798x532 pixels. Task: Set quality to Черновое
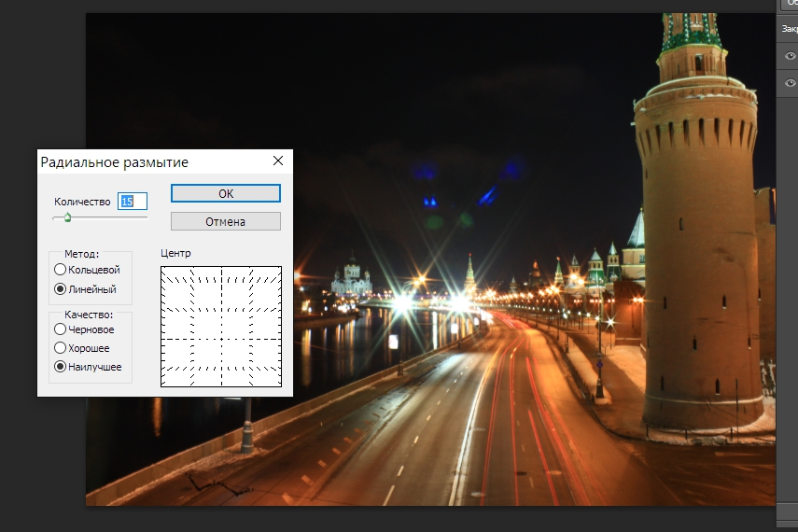[61, 329]
